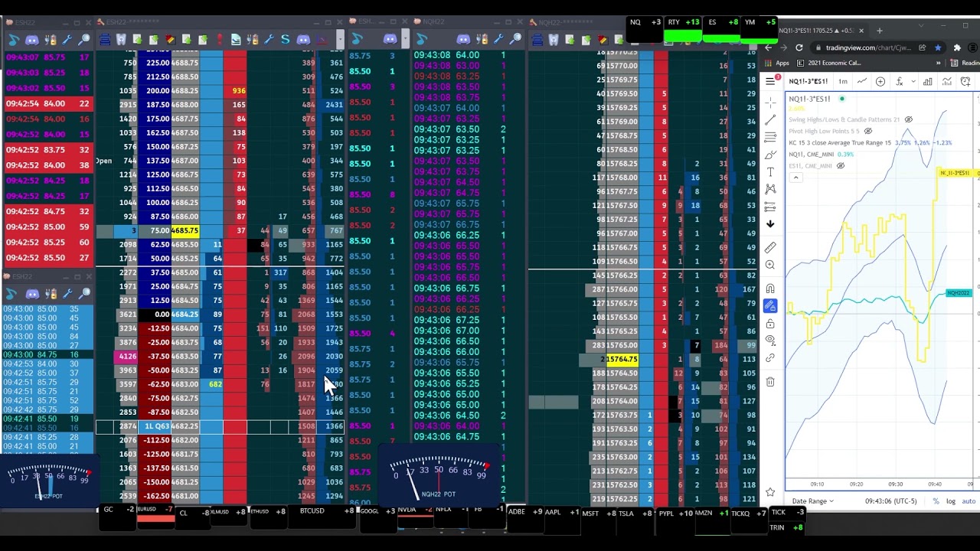Image resolution: width=980 pixels, height=551 pixels.
Task: Open the chart link drawings icon
Action: coord(770,358)
